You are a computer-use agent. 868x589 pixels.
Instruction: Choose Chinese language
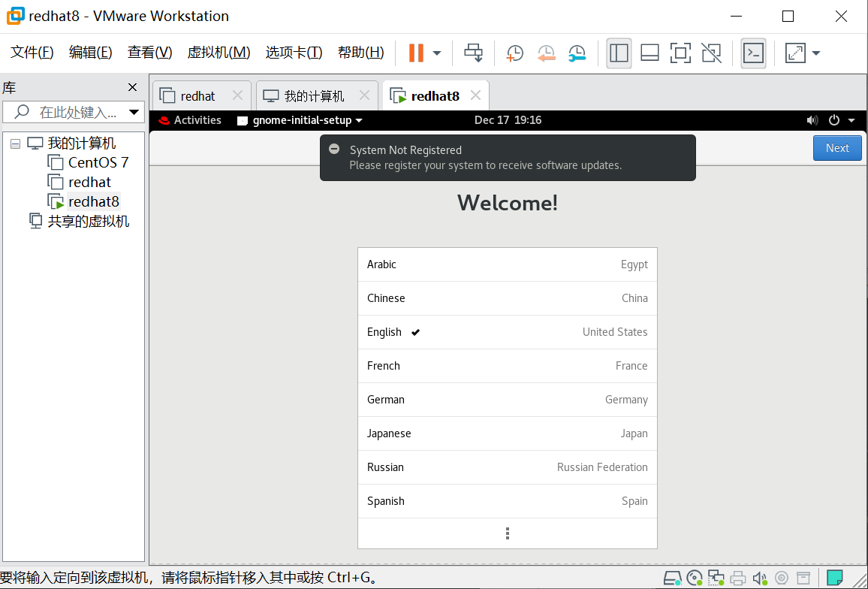507,299
